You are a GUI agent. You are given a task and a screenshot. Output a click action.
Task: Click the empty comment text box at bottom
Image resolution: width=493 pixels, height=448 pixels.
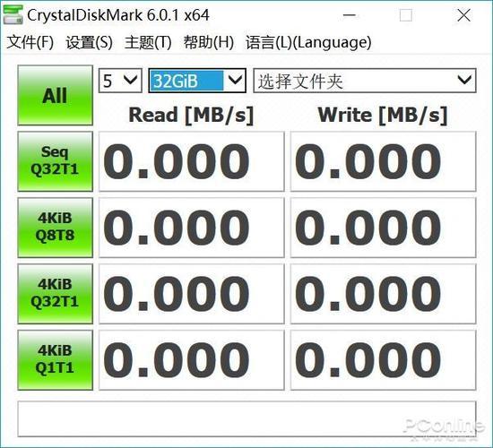click(246, 418)
